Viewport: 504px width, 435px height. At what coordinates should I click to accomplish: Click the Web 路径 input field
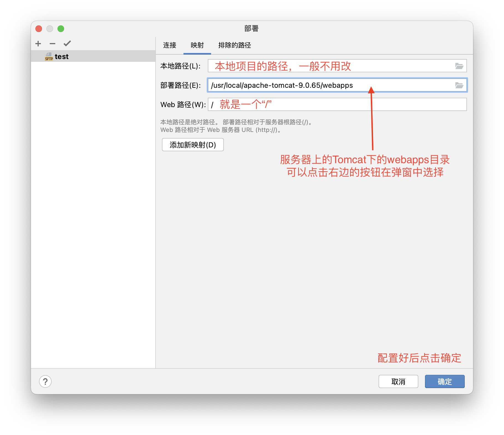pos(337,105)
